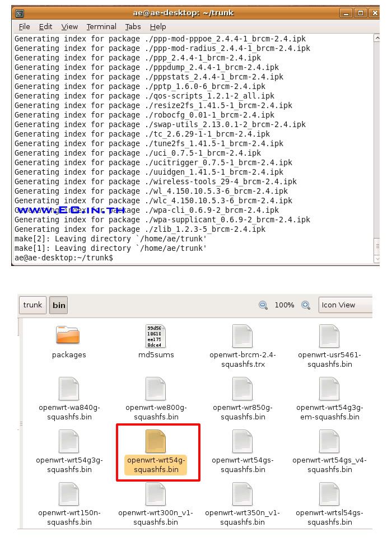Click the openwrt-wrt150n-squashfs.bin file name
Image resolution: width=392 pixels, height=560 pixels.
69,517
